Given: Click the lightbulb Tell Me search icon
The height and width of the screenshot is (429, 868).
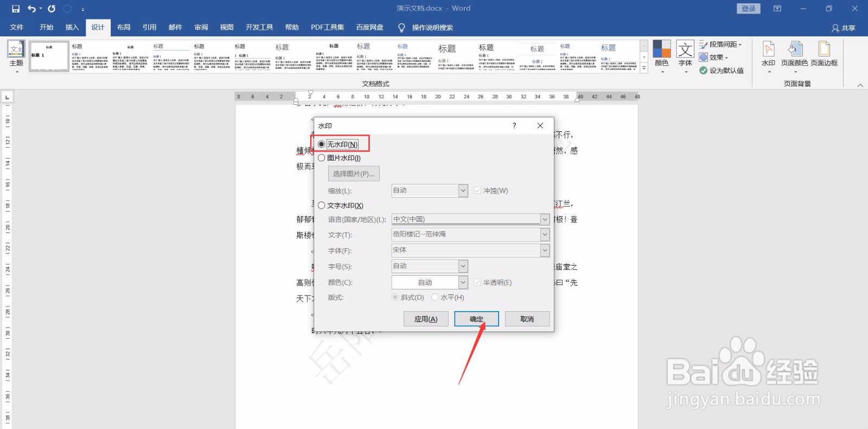Looking at the screenshot, I should [401, 28].
